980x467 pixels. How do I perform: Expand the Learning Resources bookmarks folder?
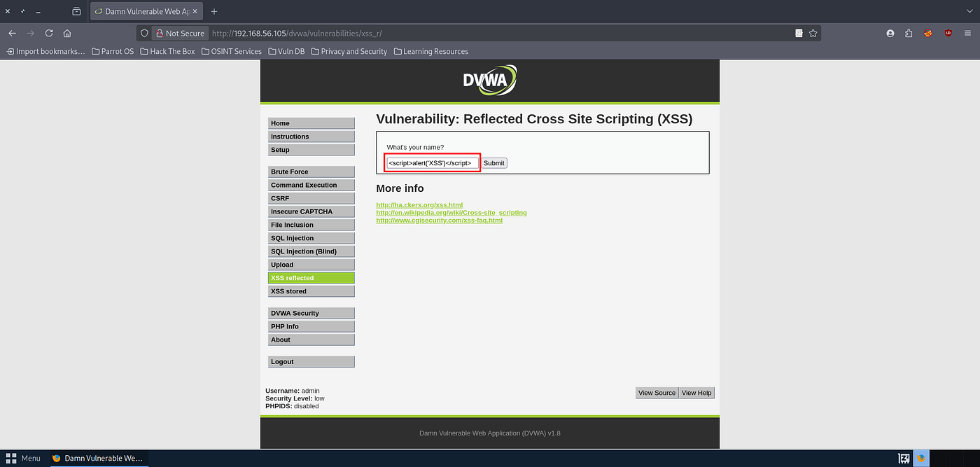(430, 51)
